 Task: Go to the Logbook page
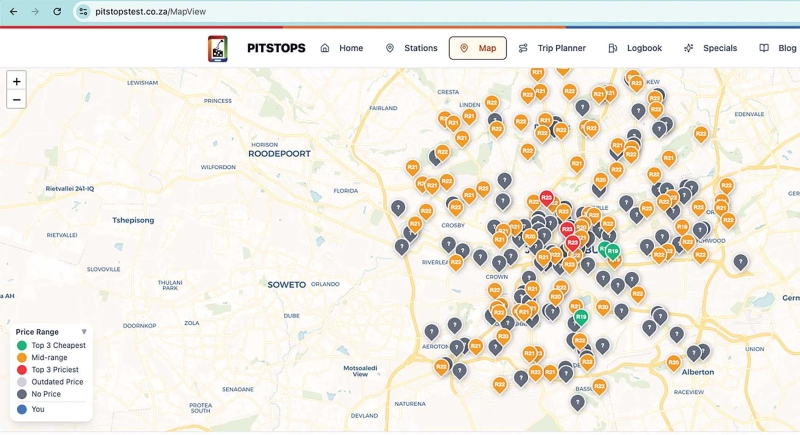(x=635, y=48)
